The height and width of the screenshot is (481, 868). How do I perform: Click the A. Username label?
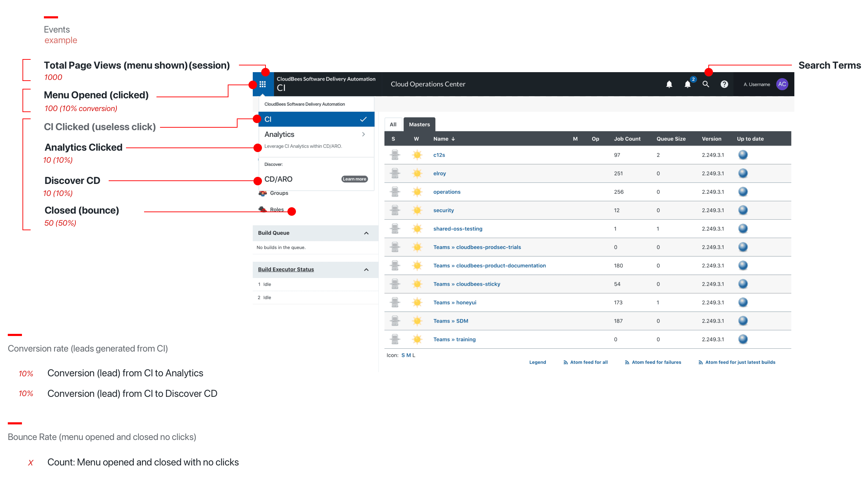point(757,85)
